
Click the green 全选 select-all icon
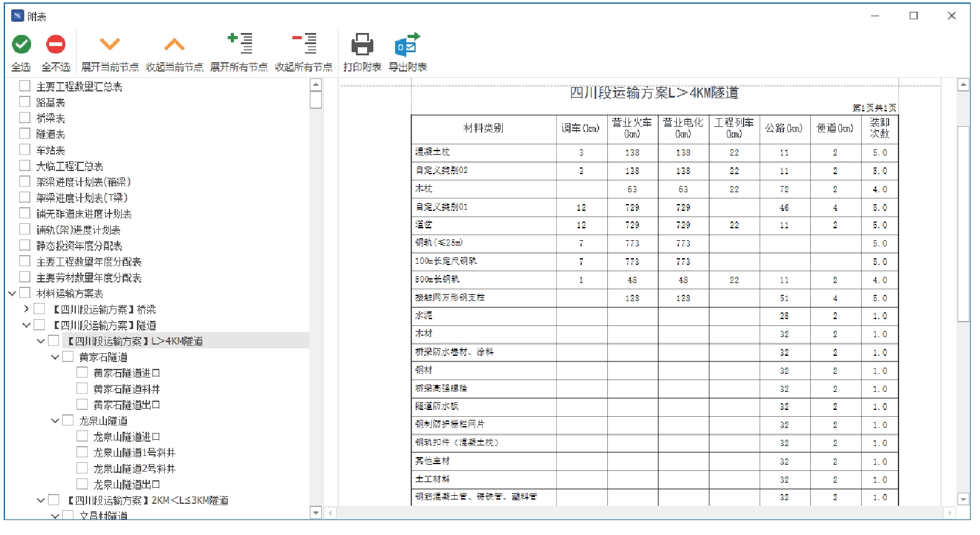[x=22, y=44]
